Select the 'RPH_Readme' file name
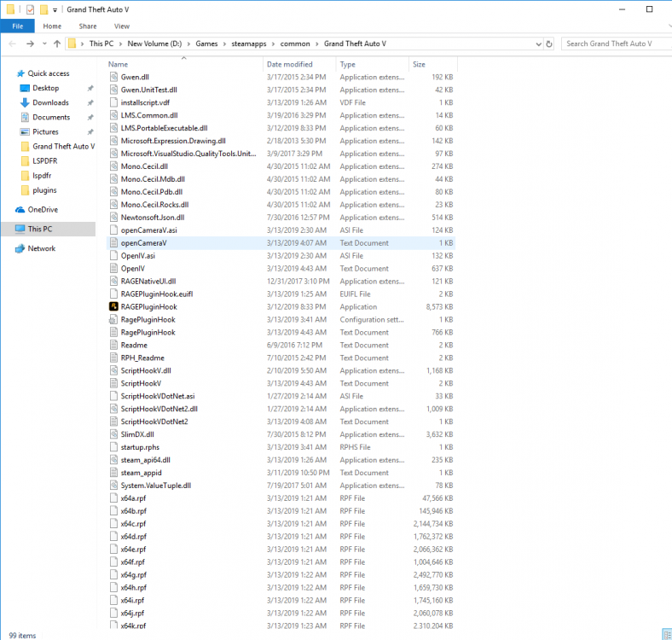 (142, 358)
